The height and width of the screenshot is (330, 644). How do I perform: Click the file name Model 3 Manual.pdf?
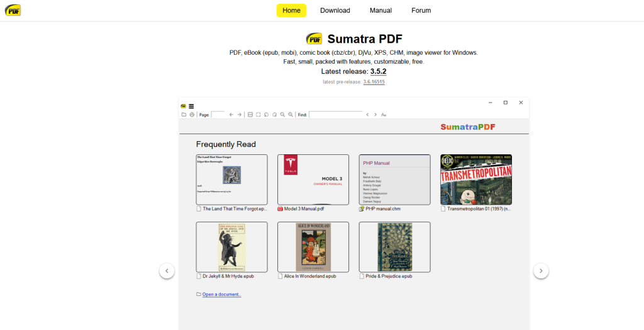coord(304,209)
